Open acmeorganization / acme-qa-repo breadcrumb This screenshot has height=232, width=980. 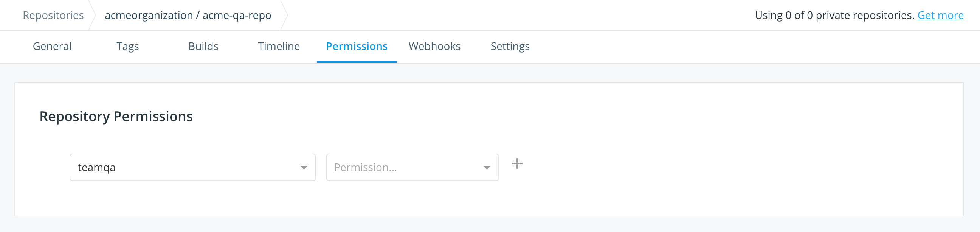(x=188, y=15)
